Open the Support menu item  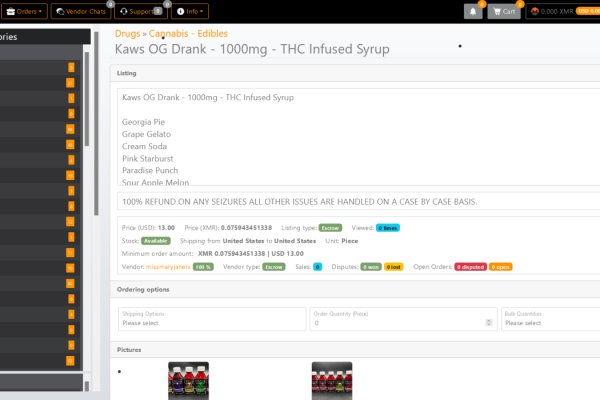tap(141, 11)
